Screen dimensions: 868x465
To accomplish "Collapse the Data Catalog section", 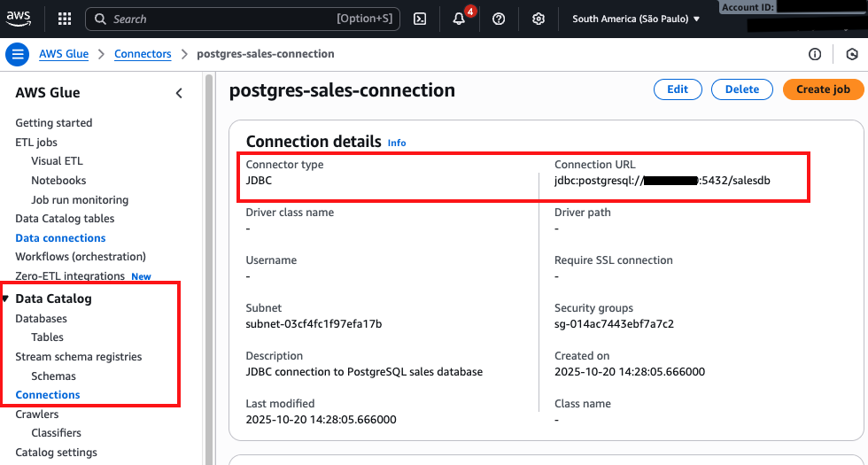I will [x=6, y=299].
